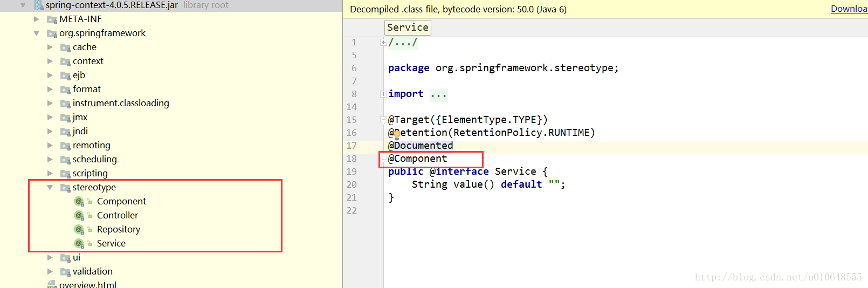
Task: Select the instrument.classloading package label
Action: click(121, 103)
